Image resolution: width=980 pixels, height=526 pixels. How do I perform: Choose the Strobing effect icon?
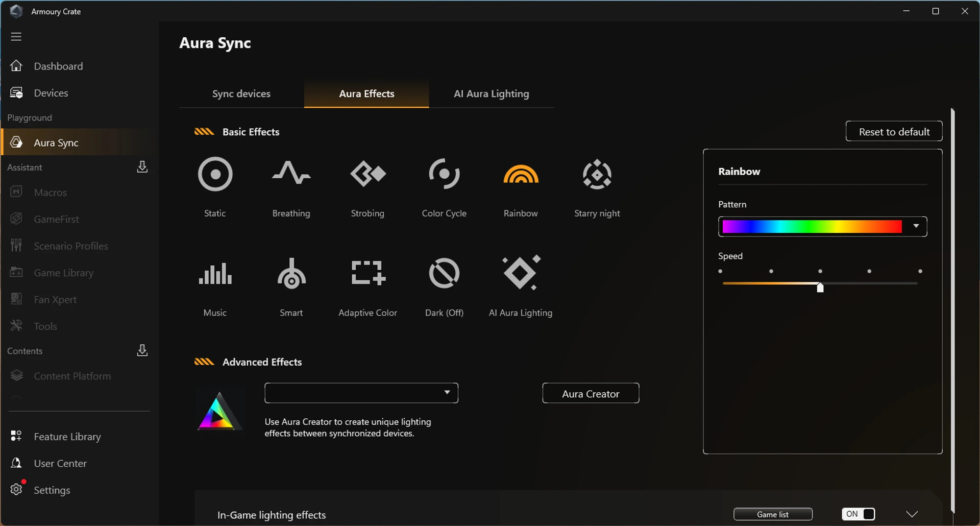click(x=367, y=174)
